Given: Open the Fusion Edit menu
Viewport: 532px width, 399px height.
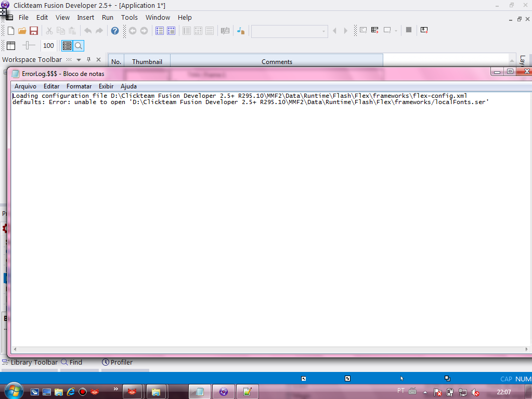Looking at the screenshot, I should [42, 17].
